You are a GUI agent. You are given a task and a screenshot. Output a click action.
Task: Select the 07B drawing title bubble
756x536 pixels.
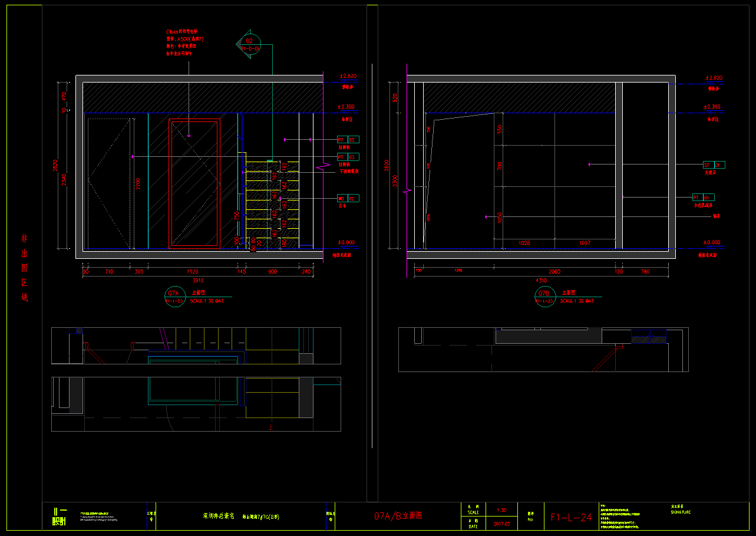544,297
